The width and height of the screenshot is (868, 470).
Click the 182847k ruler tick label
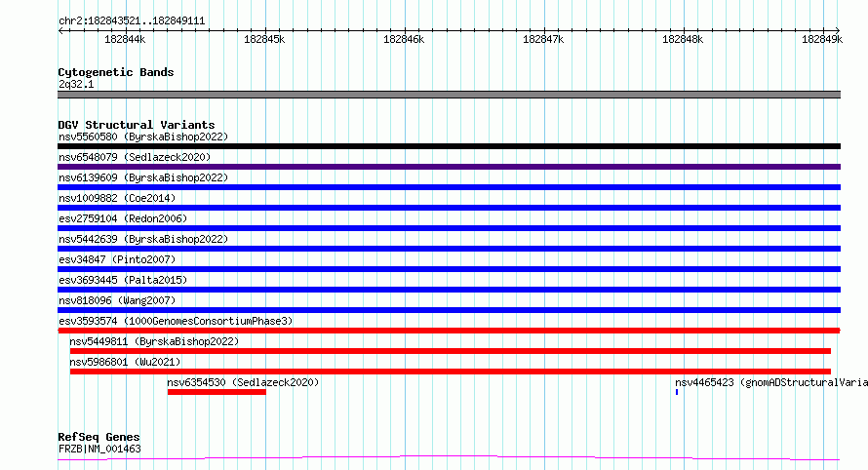click(x=543, y=39)
